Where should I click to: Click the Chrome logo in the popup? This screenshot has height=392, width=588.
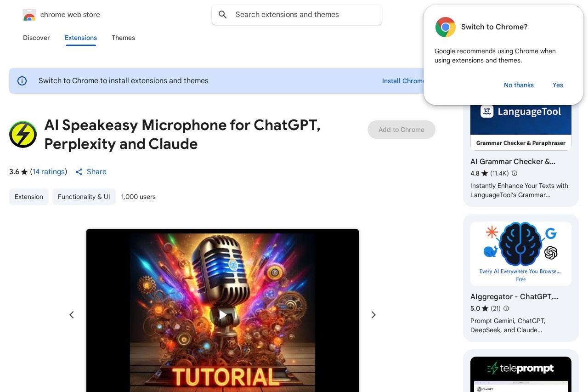click(x=445, y=27)
